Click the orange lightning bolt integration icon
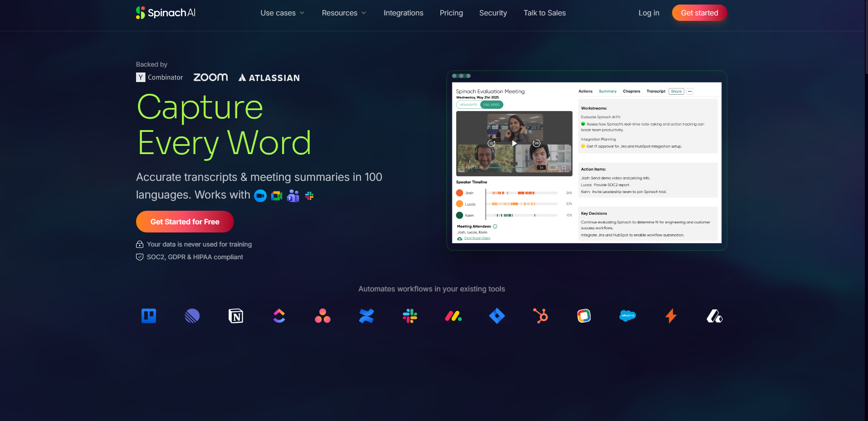Viewport: 868px width, 421px height. pos(671,316)
